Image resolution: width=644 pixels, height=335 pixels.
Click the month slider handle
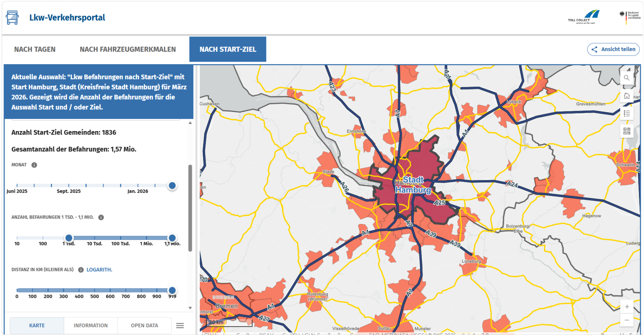pyautogui.click(x=172, y=186)
